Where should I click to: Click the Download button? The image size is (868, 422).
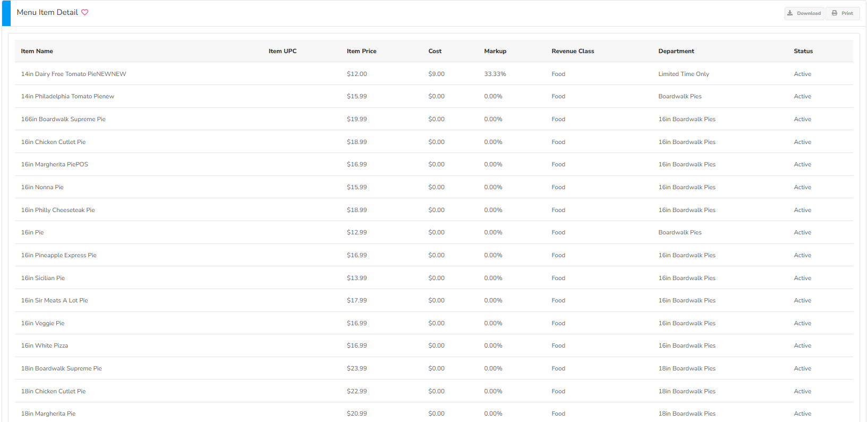click(804, 13)
